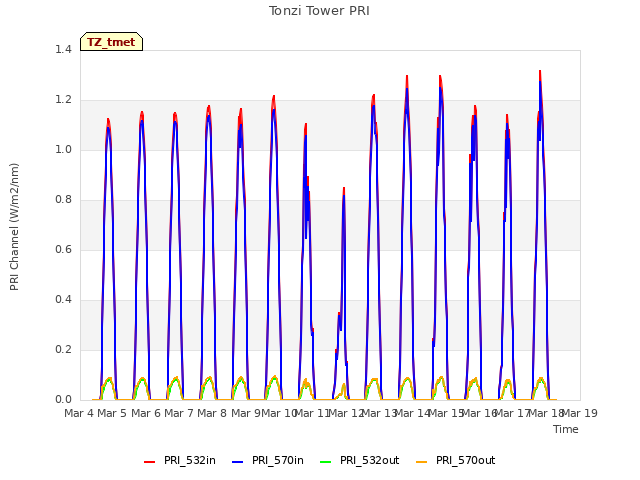Click the TZ_tmet label box
Image resolution: width=640 pixels, height=480 pixels.
click(x=111, y=42)
